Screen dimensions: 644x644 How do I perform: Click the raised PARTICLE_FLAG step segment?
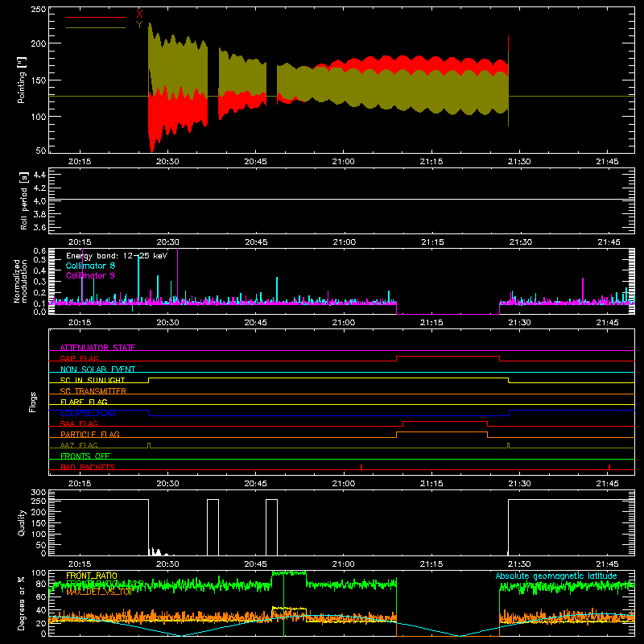[x=442, y=432]
